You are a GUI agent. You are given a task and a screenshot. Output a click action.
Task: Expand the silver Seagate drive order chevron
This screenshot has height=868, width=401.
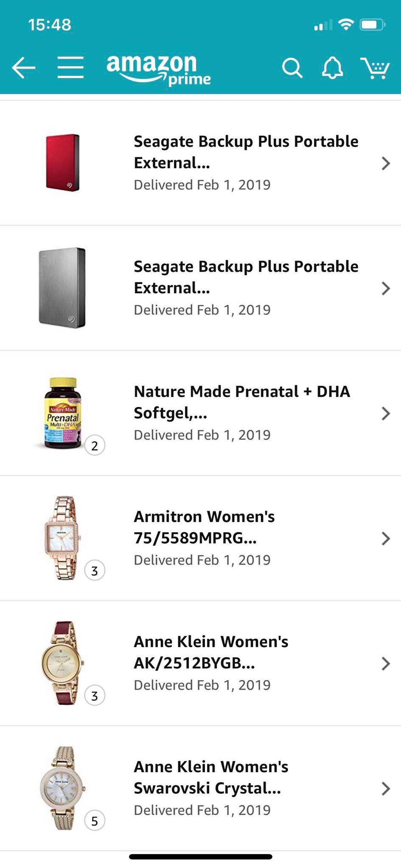pos(385,288)
